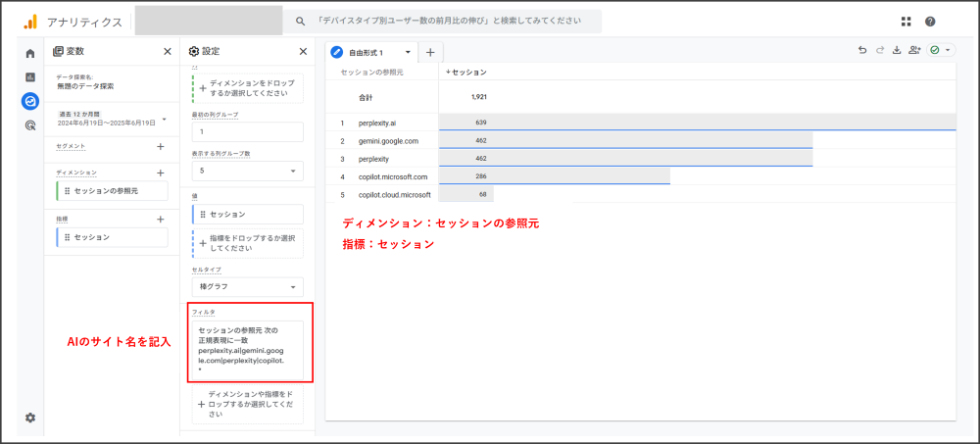Go to Home in left navigation

(30, 53)
